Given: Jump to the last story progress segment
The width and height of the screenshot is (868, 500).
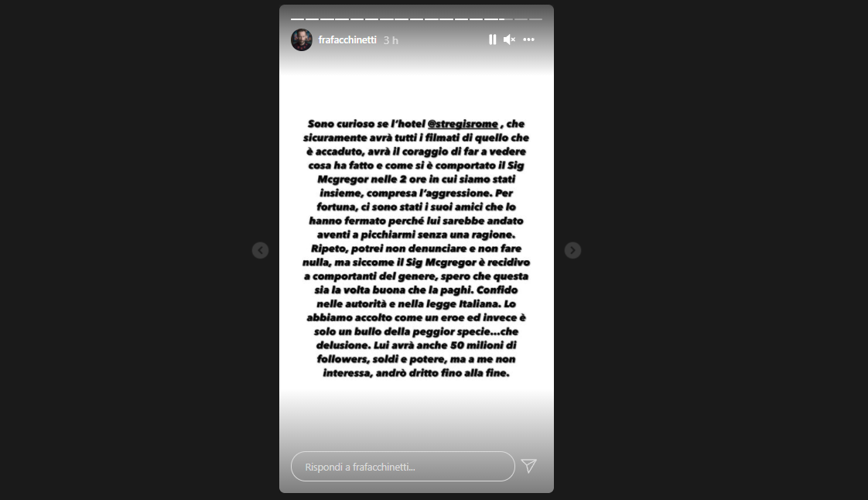Looking at the screenshot, I should point(535,19).
